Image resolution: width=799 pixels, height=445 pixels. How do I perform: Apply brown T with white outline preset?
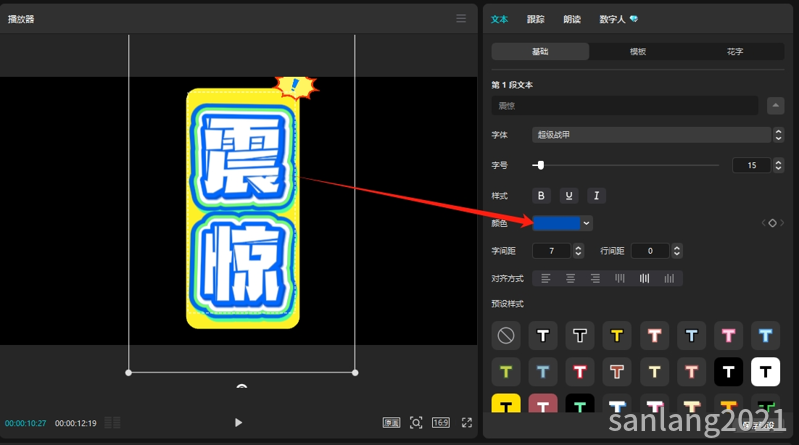click(617, 372)
